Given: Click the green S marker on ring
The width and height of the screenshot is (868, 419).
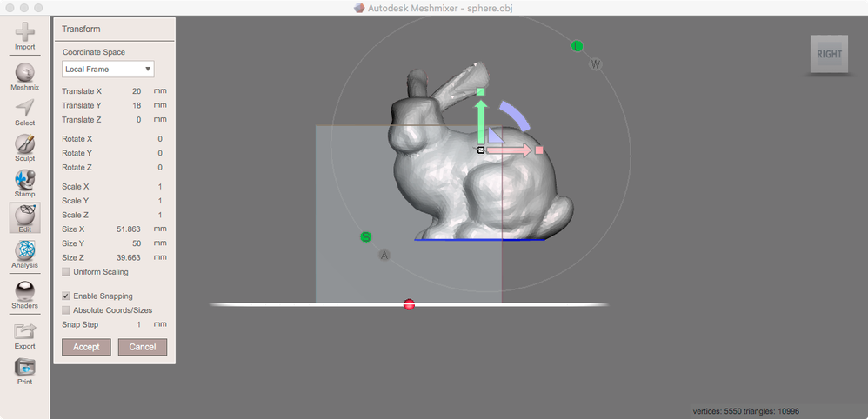Looking at the screenshot, I should click(365, 237).
